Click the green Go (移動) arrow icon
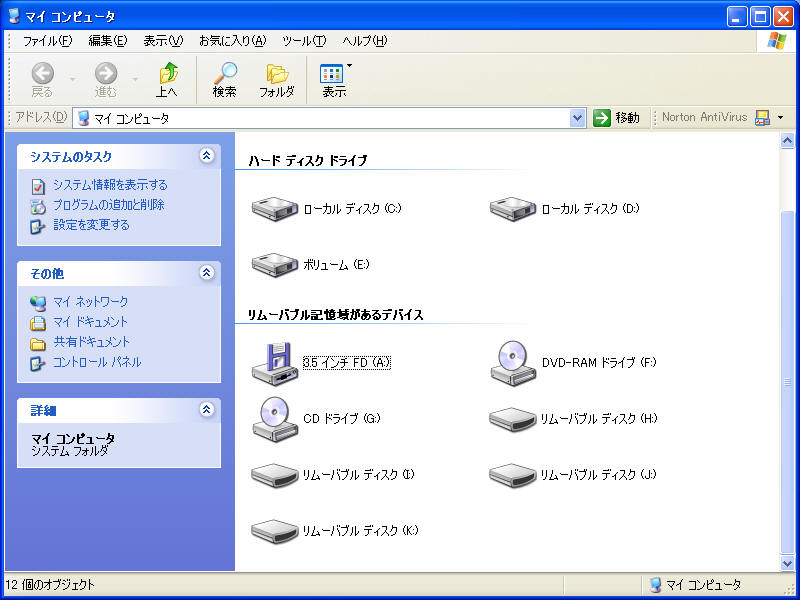This screenshot has height=600, width=800. point(602,118)
